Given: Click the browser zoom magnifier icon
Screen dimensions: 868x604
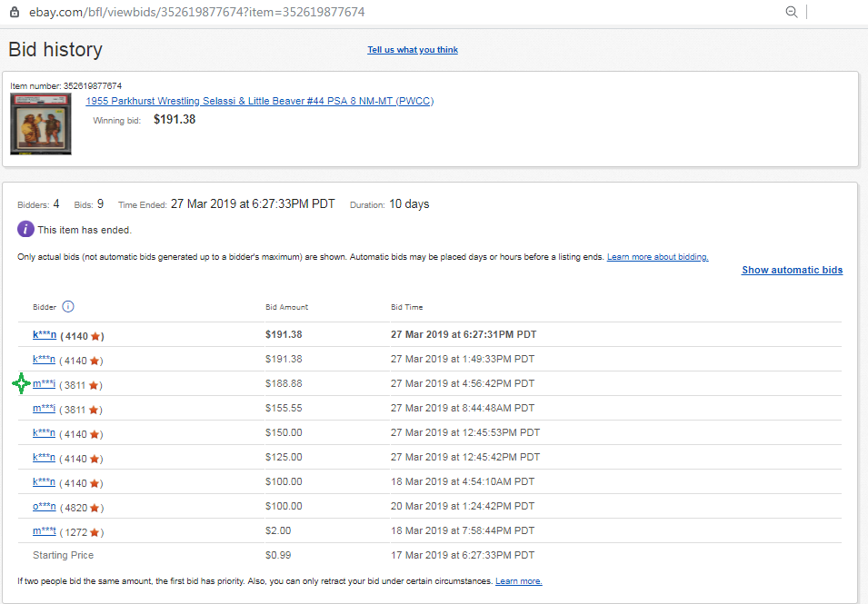Looking at the screenshot, I should 792,12.
